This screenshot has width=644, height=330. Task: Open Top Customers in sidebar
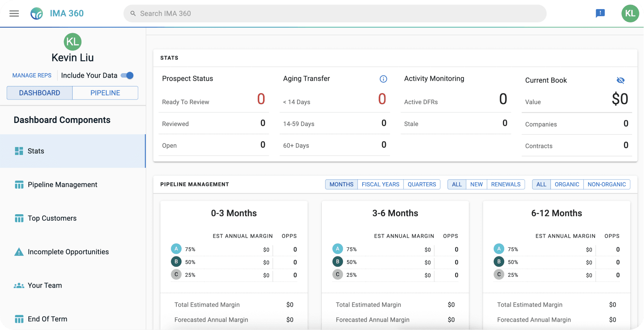pyautogui.click(x=73, y=218)
